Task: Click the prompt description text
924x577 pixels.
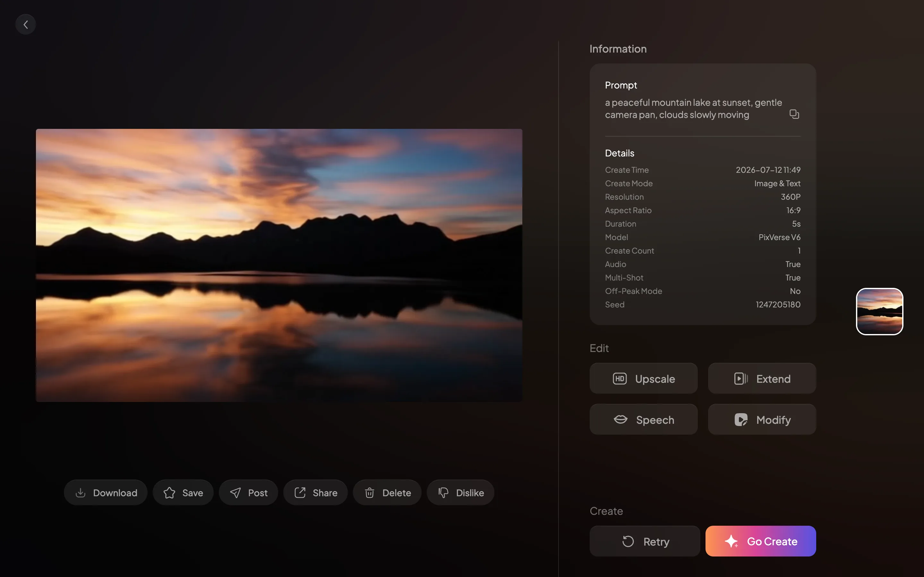Action: click(x=693, y=109)
